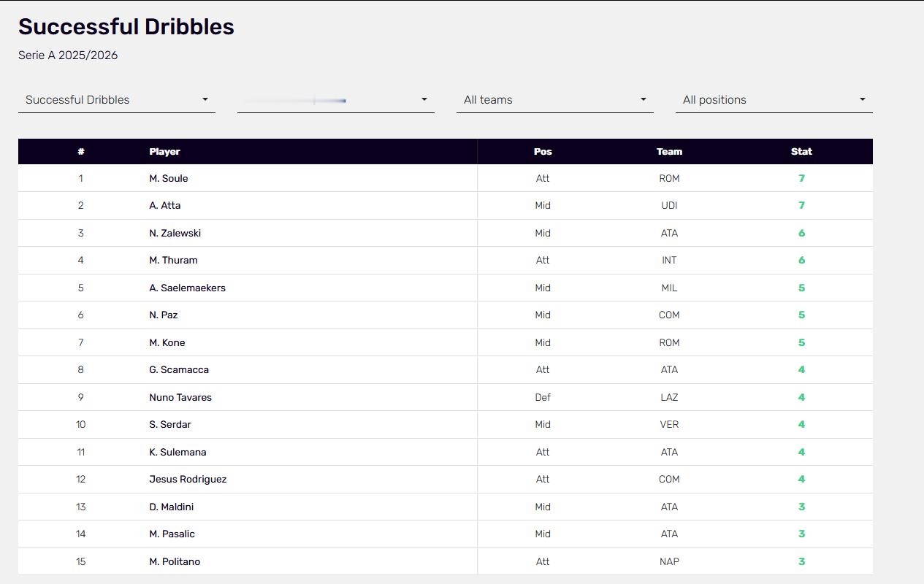The height and width of the screenshot is (584, 924).
Task: Click the arrow icon of All positions
Action: click(863, 99)
